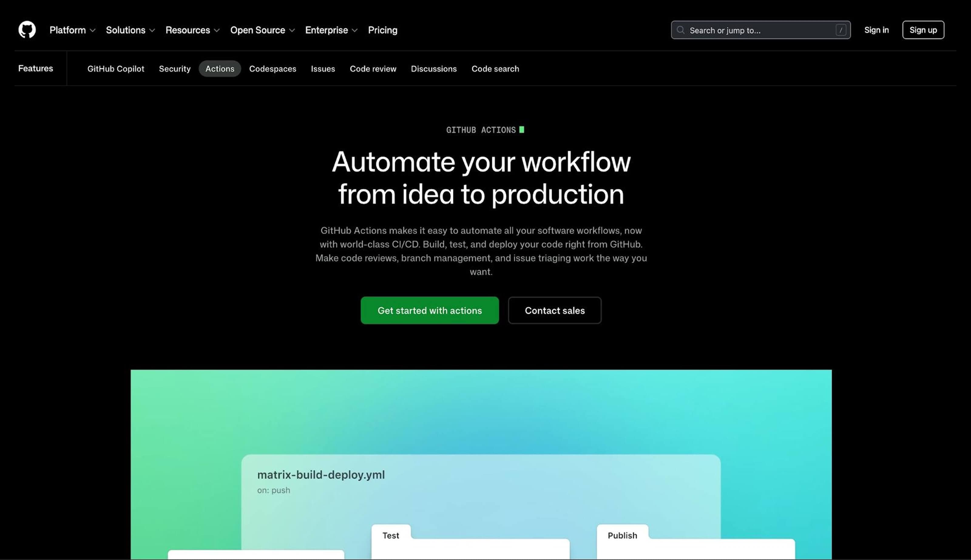Click Get started with actions button

pos(429,310)
